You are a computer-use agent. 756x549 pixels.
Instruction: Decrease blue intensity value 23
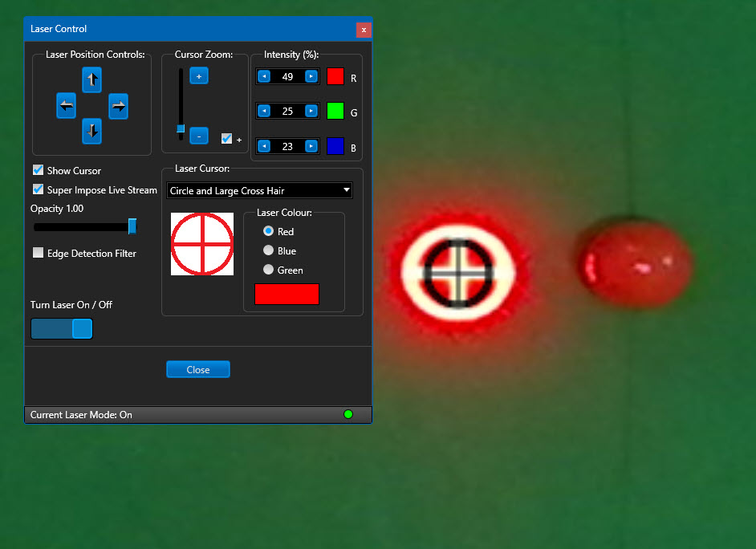[x=264, y=146]
